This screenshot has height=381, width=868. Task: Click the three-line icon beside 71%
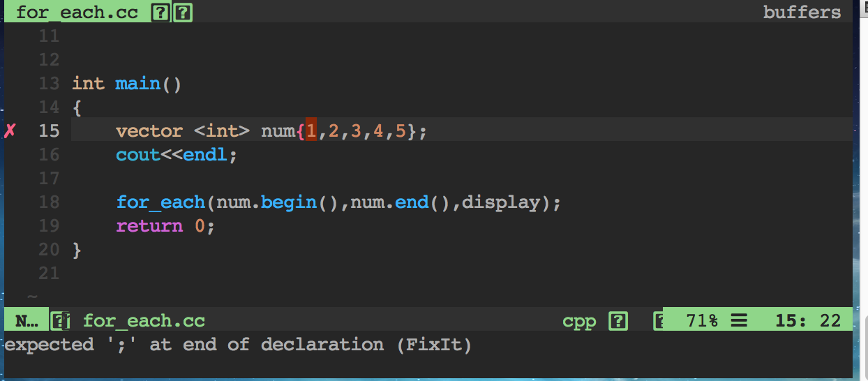[x=739, y=321]
